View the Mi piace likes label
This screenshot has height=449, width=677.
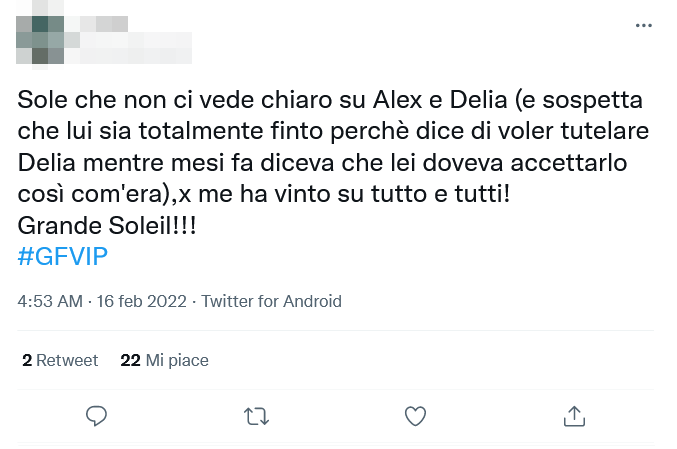177,360
